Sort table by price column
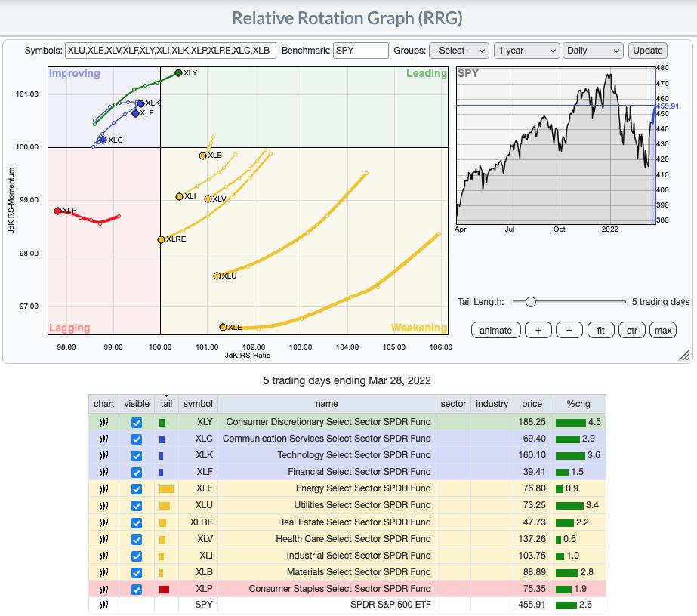Viewport: 697px width, 616px height. (x=532, y=404)
